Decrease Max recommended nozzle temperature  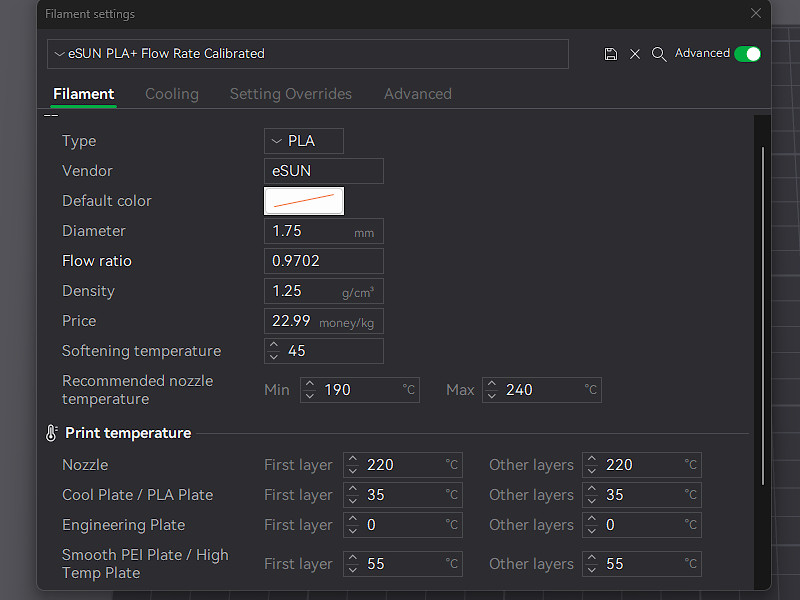pos(492,395)
